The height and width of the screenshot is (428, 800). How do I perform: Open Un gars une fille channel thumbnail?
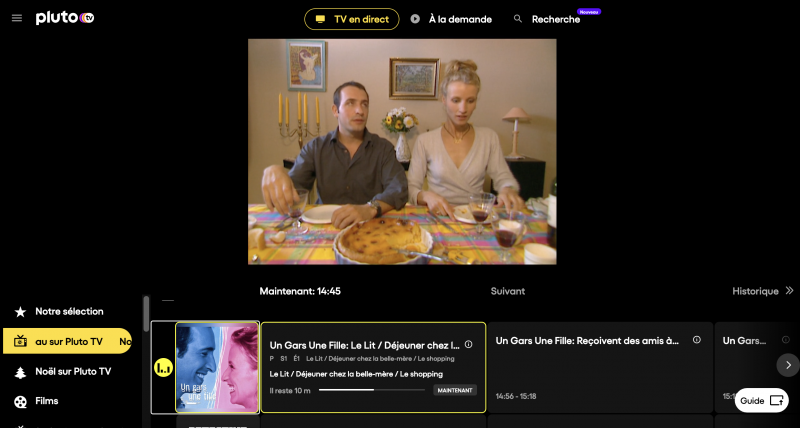click(217, 367)
